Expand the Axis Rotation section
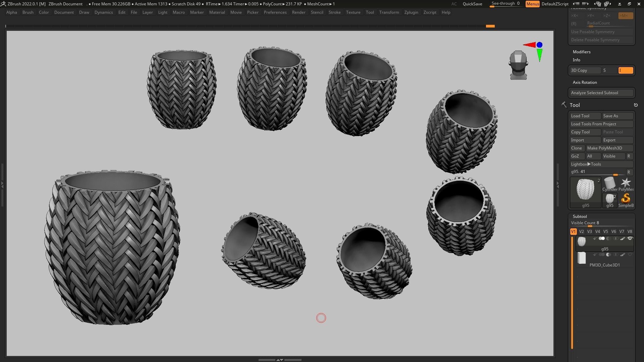 585,82
